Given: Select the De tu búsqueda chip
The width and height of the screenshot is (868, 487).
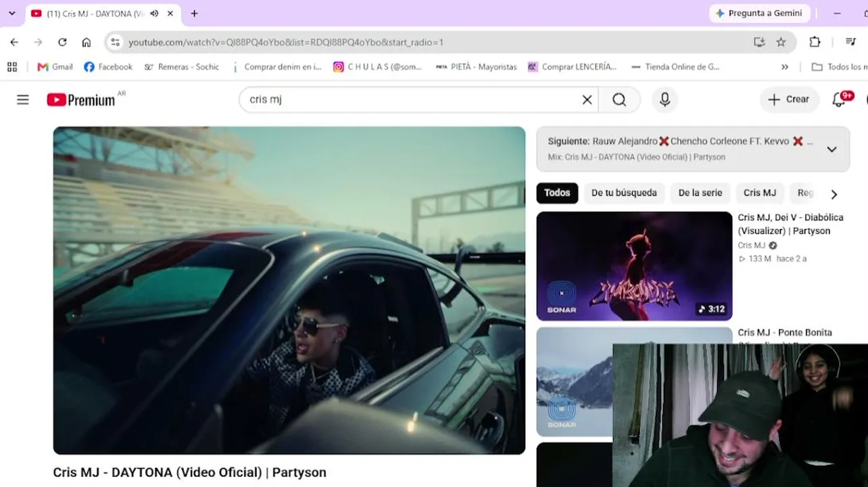Looking at the screenshot, I should pos(624,193).
